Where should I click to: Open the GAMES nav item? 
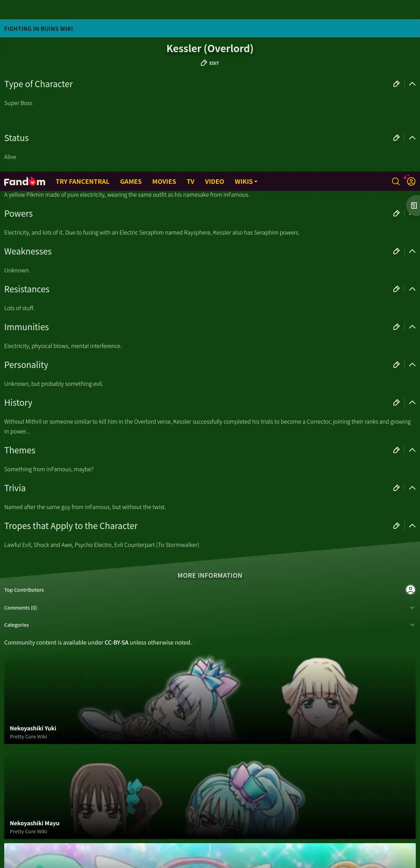131,181
